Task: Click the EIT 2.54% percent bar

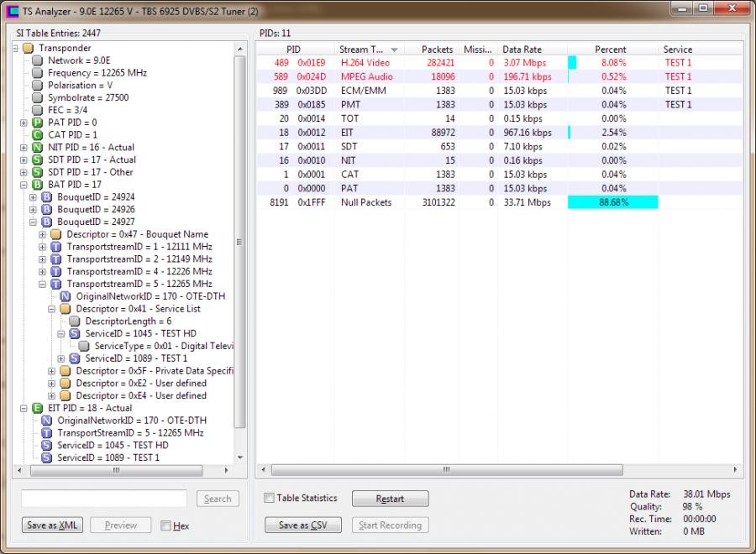Action: (x=570, y=133)
